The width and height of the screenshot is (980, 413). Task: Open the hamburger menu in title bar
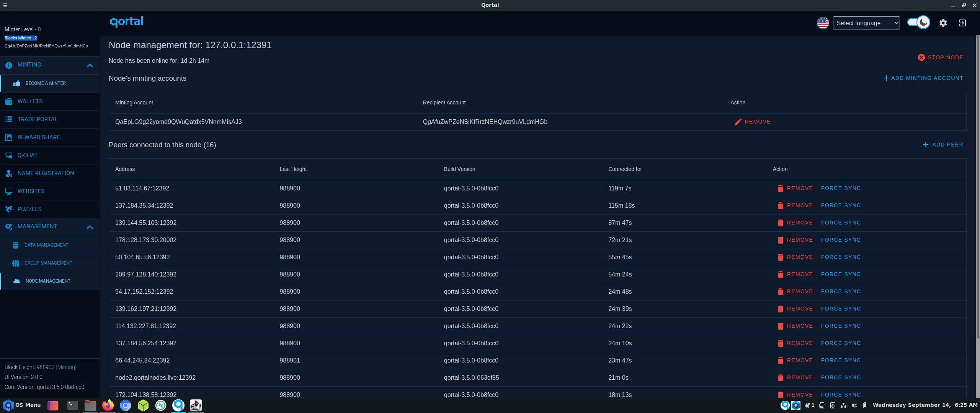click(5, 5)
